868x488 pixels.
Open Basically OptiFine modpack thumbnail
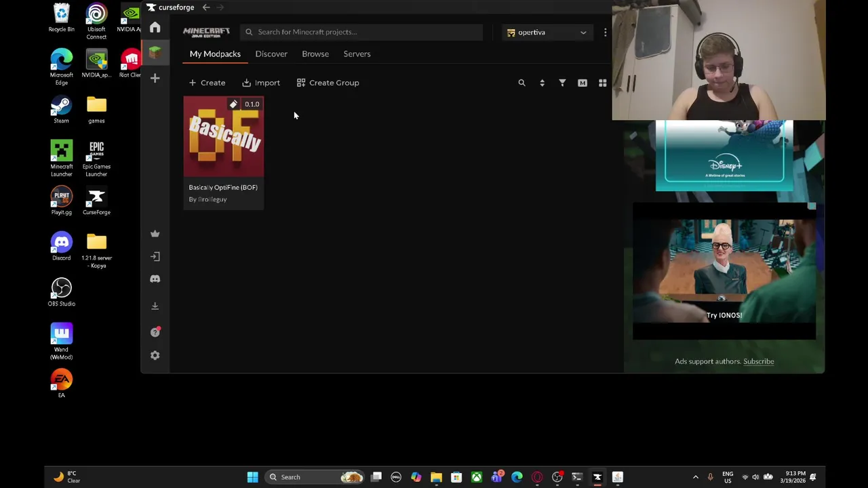[224, 136]
